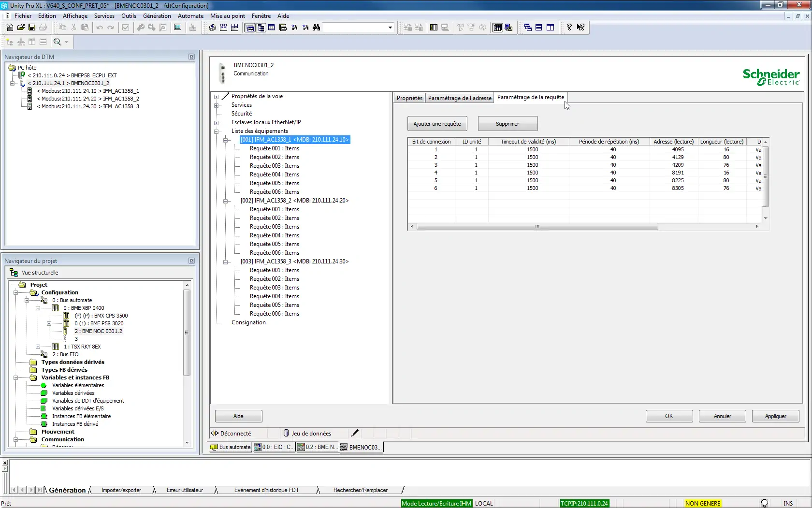Click the Tile vertically icon
The image size is (812, 508).
tap(550, 28)
